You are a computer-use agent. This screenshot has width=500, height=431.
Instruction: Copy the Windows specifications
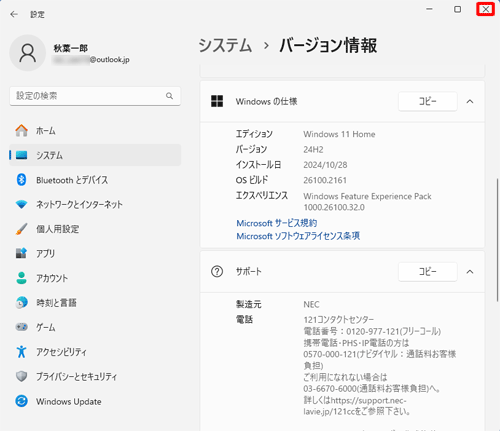[x=428, y=101]
